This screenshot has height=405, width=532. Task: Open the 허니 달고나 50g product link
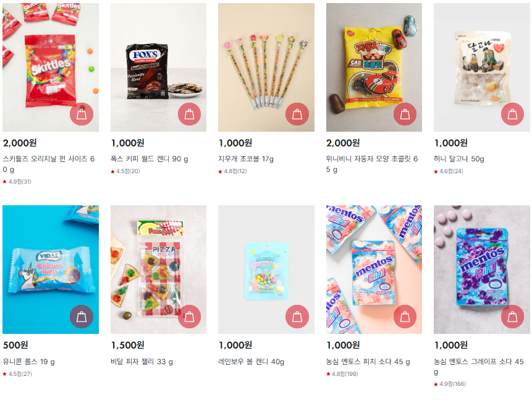coord(458,159)
